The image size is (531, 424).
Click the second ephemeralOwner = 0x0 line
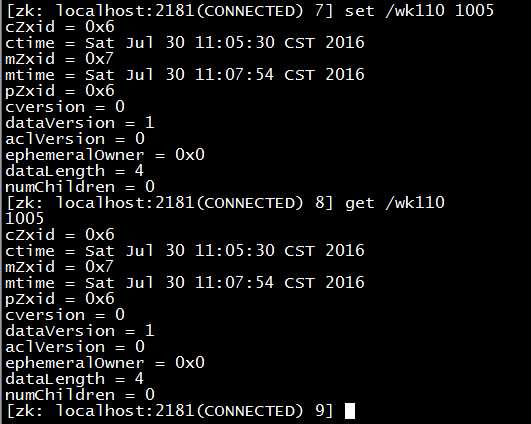pos(105,363)
